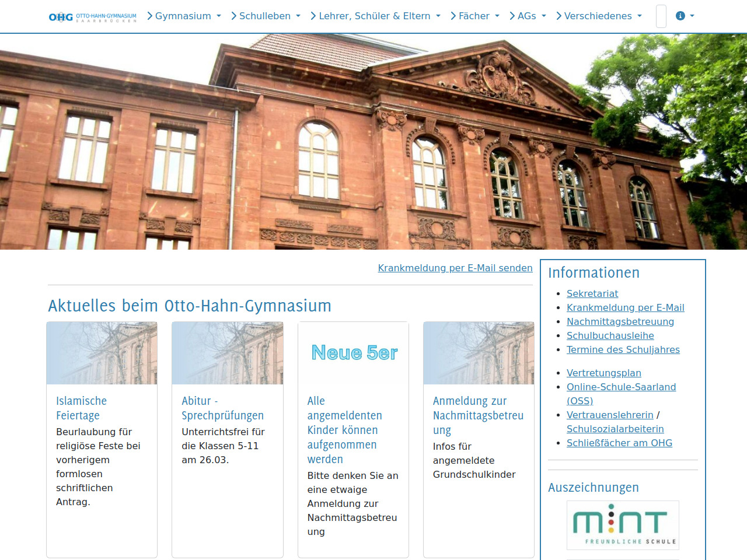Expand the Verschiedenes dropdown menu

pyautogui.click(x=599, y=16)
